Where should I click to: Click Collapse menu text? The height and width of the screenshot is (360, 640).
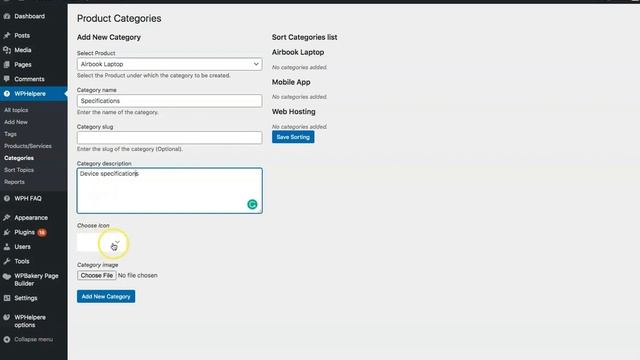click(x=33, y=340)
